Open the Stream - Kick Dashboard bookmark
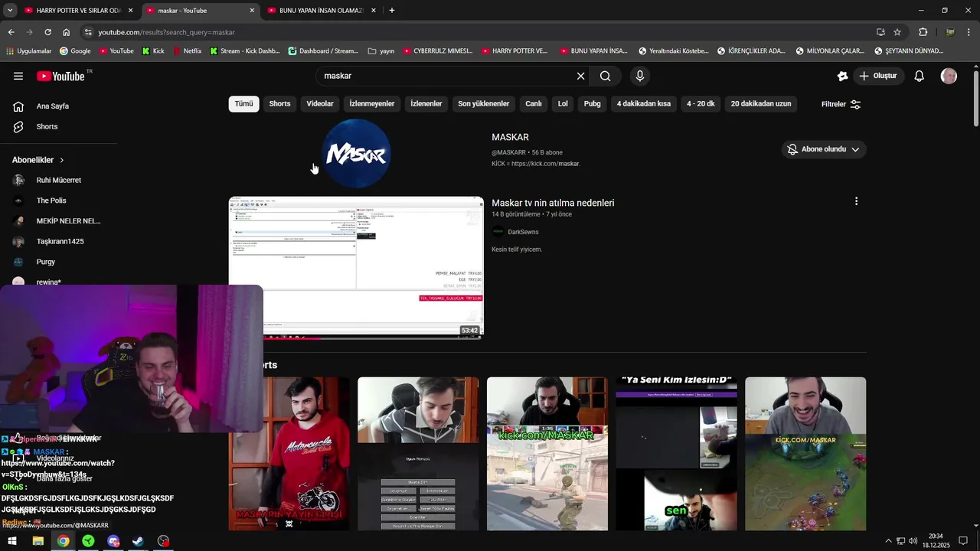Image resolution: width=980 pixels, height=551 pixels. click(244, 51)
